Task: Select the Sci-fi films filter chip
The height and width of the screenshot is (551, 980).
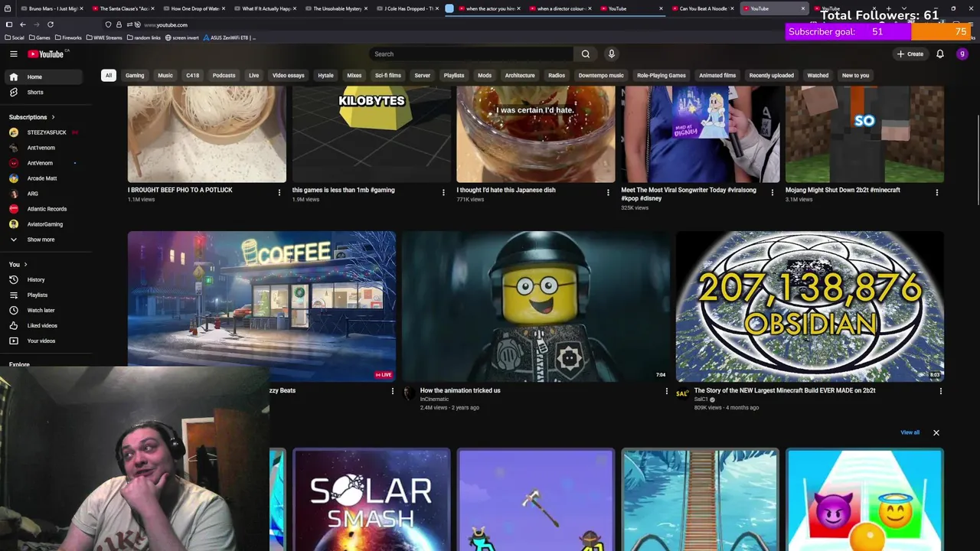Action: click(x=388, y=75)
